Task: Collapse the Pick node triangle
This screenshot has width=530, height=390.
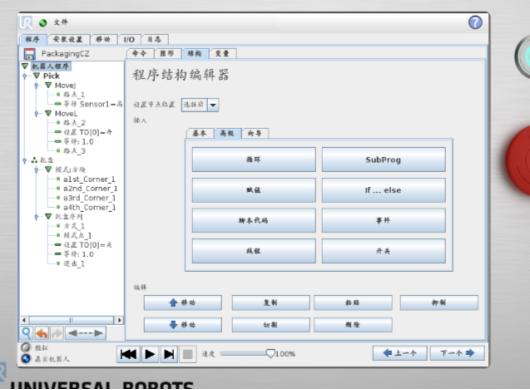Action: [x=37, y=75]
